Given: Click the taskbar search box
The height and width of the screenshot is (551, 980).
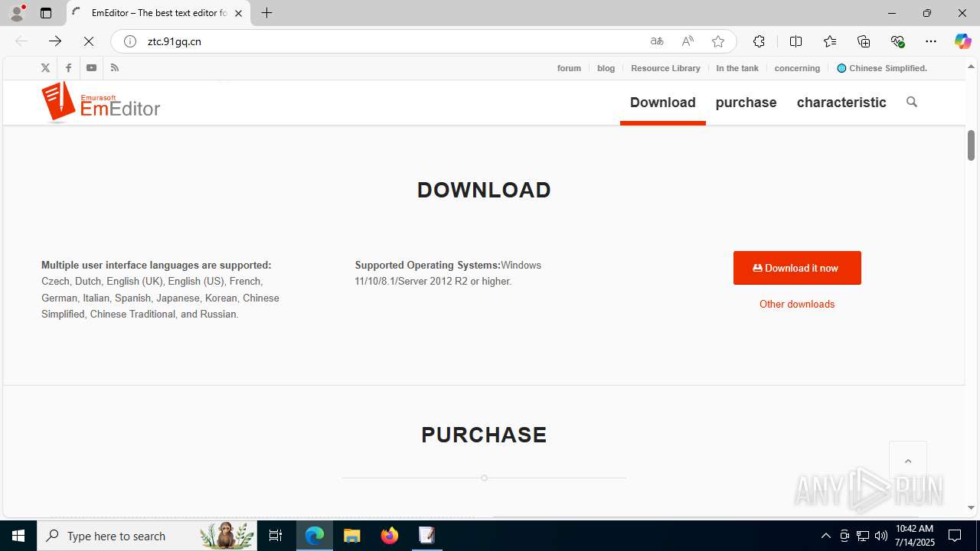Looking at the screenshot, I should point(147,536).
